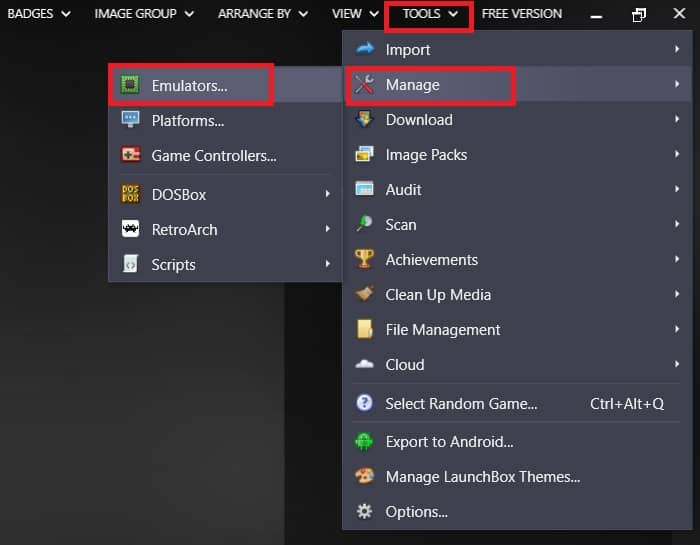Expand the Scan submenu arrow
Image resolution: width=700 pixels, height=545 pixels.
677,224
